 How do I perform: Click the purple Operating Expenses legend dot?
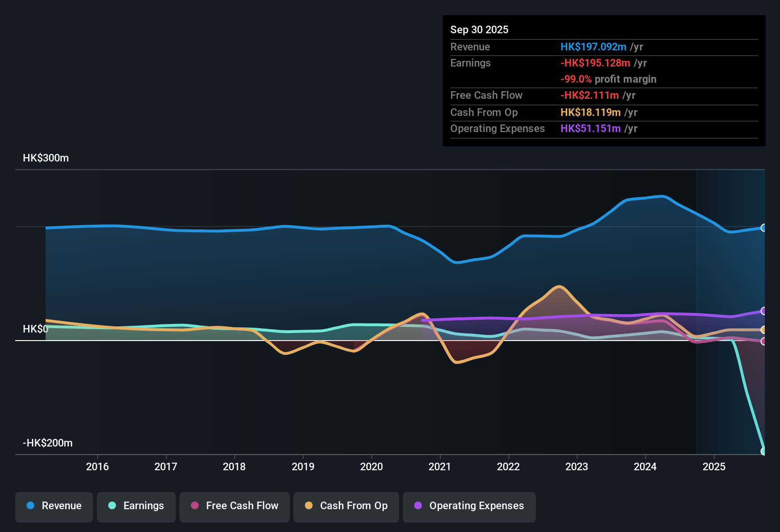[x=418, y=506]
